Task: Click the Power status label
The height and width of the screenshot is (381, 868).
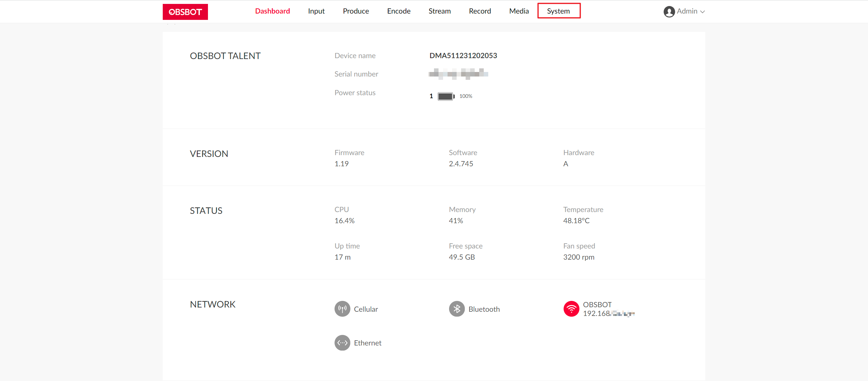Action: point(355,93)
